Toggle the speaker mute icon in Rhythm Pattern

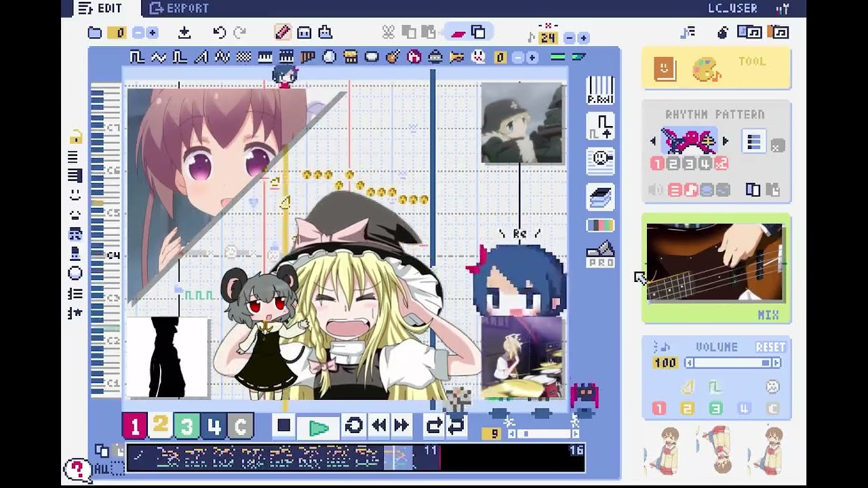tap(656, 190)
